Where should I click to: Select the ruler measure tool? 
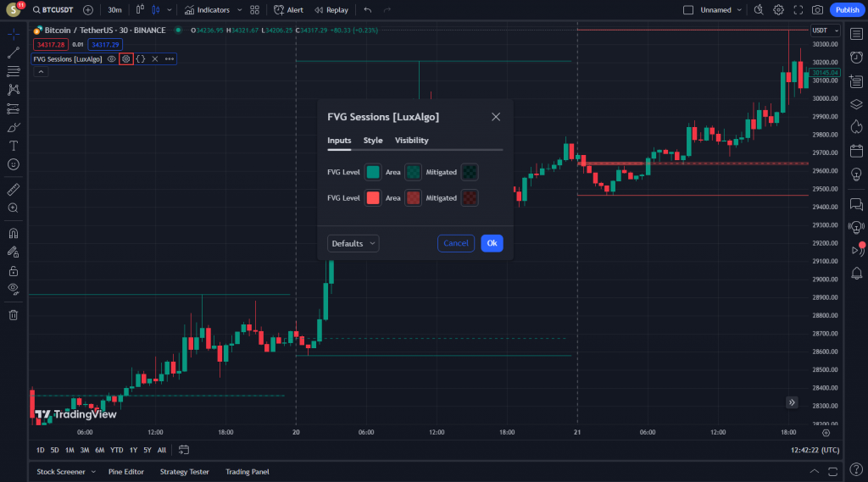pyautogui.click(x=14, y=189)
